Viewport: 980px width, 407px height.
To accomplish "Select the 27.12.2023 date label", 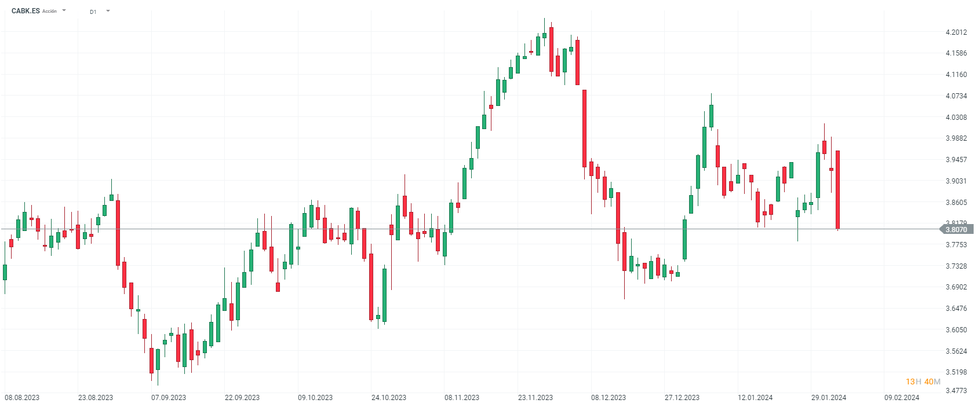I will click(x=682, y=398).
